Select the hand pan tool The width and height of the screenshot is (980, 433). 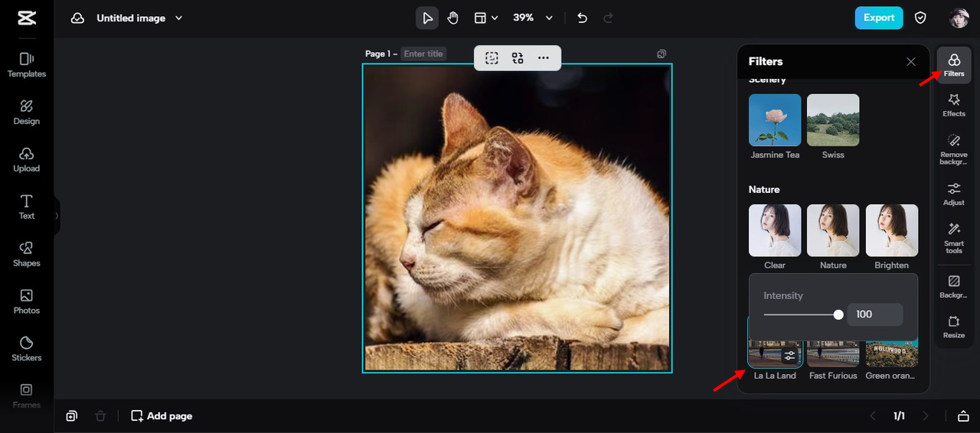click(452, 18)
